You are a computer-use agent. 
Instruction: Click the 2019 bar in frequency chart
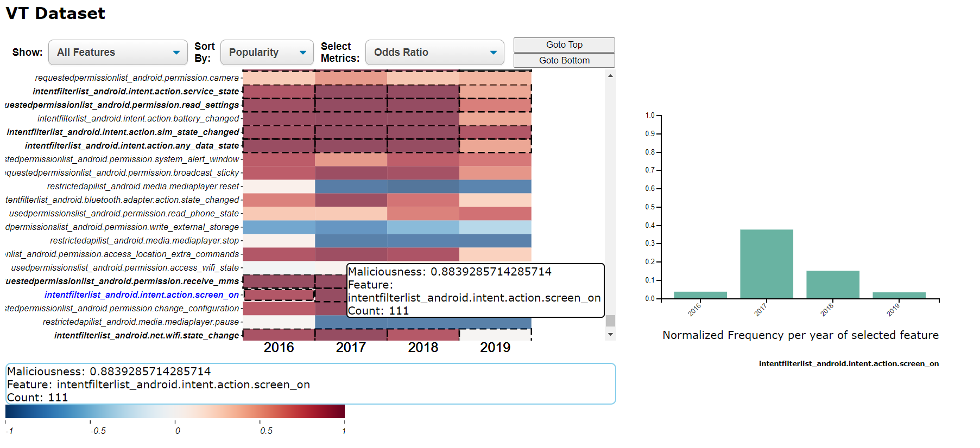(899, 296)
